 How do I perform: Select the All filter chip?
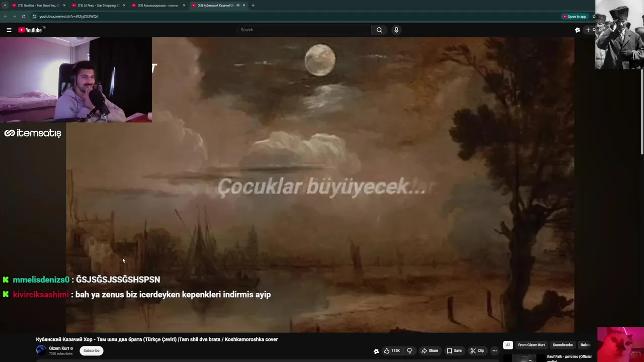point(508,345)
